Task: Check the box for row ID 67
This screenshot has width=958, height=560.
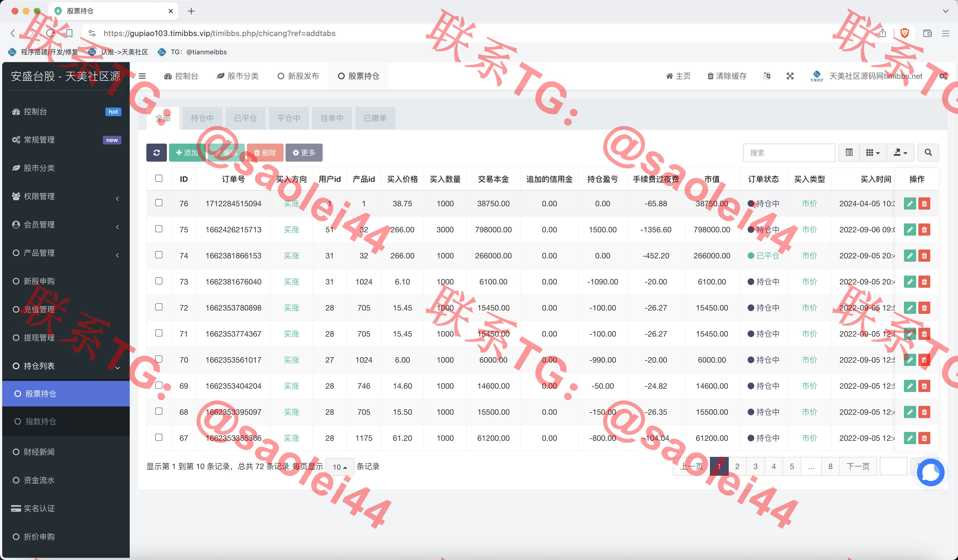Action: click(159, 437)
